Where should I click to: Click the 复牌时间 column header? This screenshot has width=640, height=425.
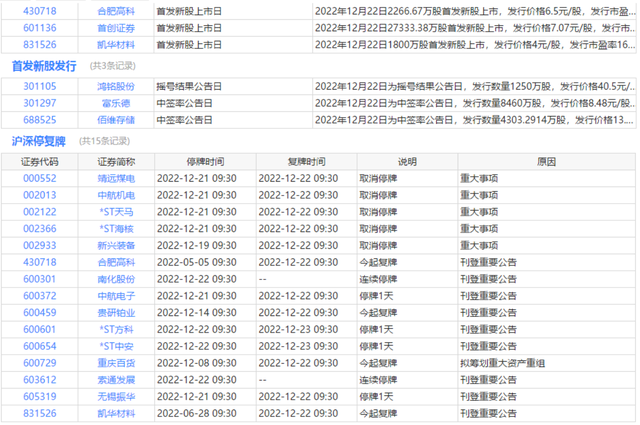click(307, 162)
